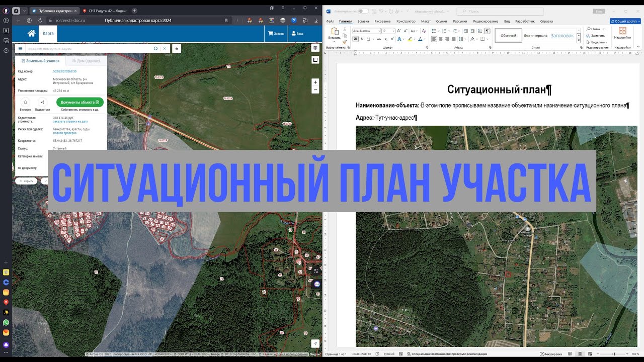The width and height of the screenshot is (644, 362).
Task: Toggle the AutoSave switch in Word
Action: 363,11
